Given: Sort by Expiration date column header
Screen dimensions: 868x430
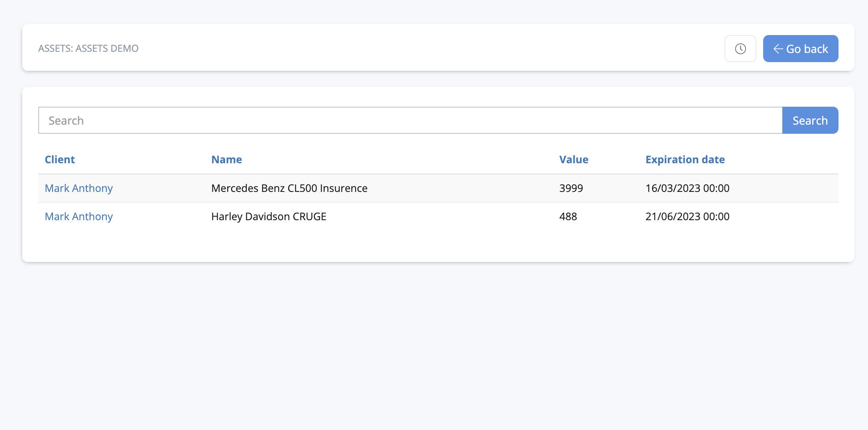Looking at the screenshot, I should pos(685,159).
